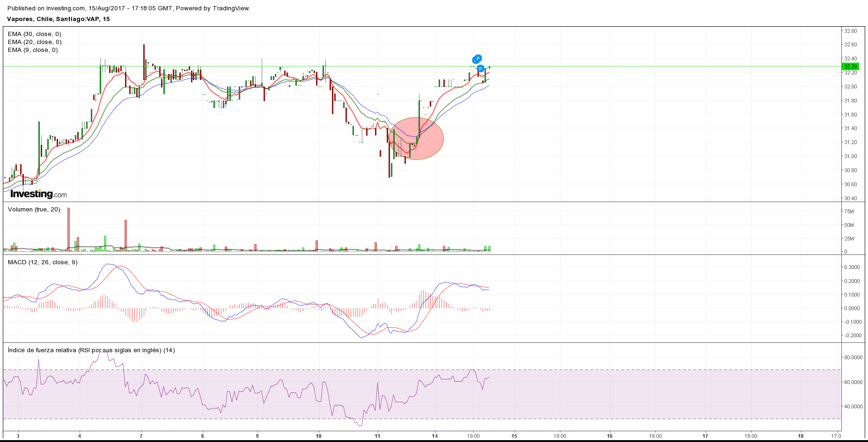The width and height of the screenshot is (868, 442).
Task: Click the 0.2000 MACD axis label
Action: tap(852, 281)
